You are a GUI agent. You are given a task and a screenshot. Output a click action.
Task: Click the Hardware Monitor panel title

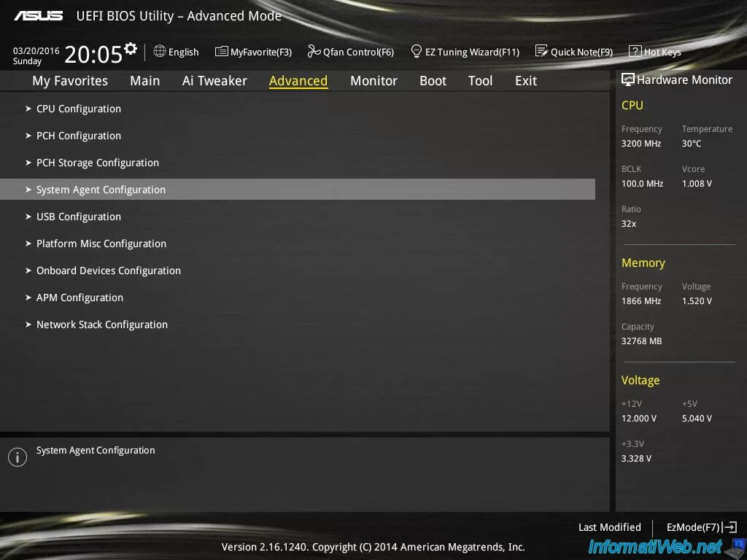684,79
